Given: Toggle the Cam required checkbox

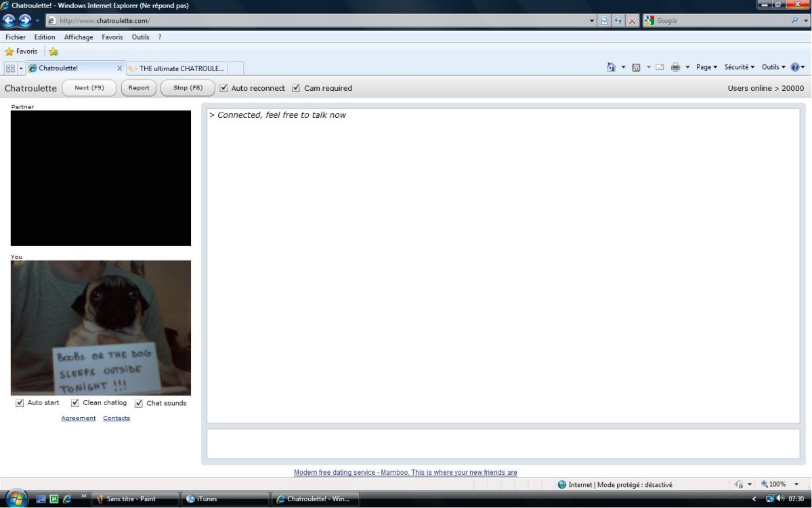Looking at the screenshot, I should pyautogui.click(x=296, y=88).
